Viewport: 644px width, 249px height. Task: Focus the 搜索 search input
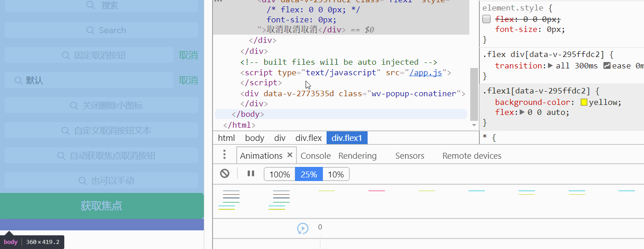click(101, 5)
